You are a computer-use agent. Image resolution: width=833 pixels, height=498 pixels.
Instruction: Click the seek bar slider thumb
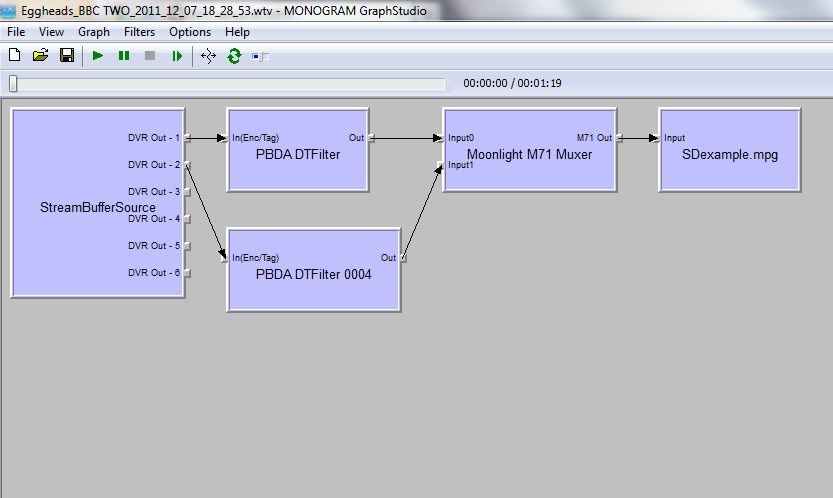13,83
